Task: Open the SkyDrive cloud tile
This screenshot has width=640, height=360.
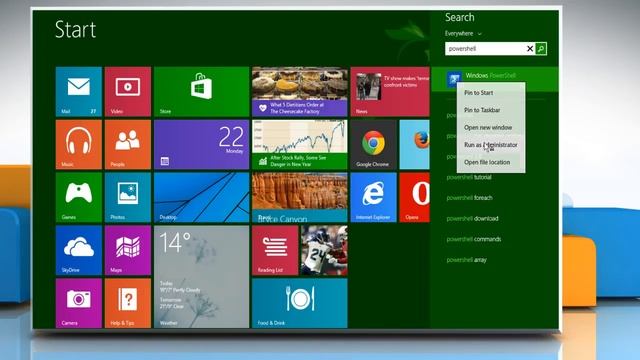Action: 79,250
